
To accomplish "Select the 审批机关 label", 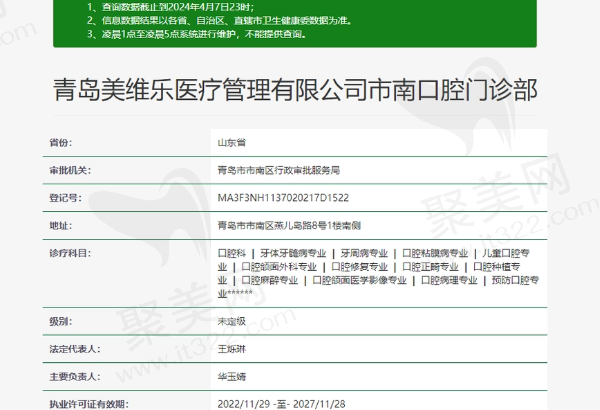I will tap(70, 170).
